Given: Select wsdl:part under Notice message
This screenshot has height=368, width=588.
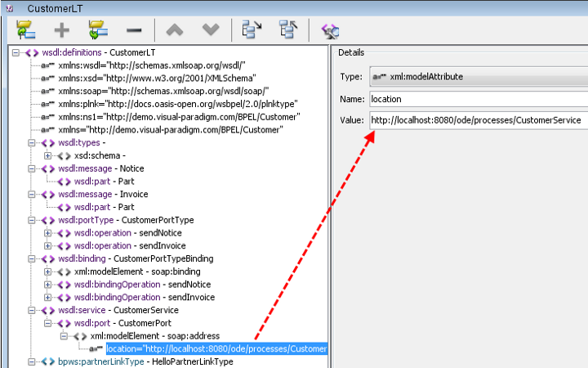Looking at the screenshot, I should click(x=104, y=182).
